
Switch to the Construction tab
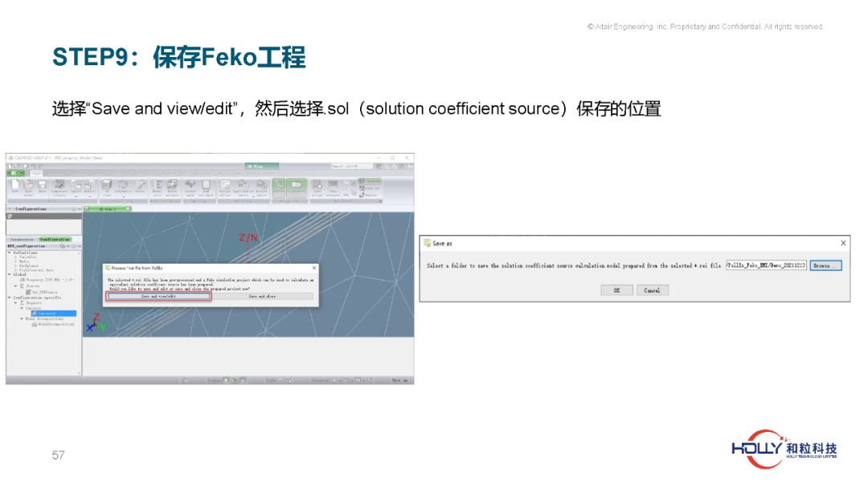(22, 239)
